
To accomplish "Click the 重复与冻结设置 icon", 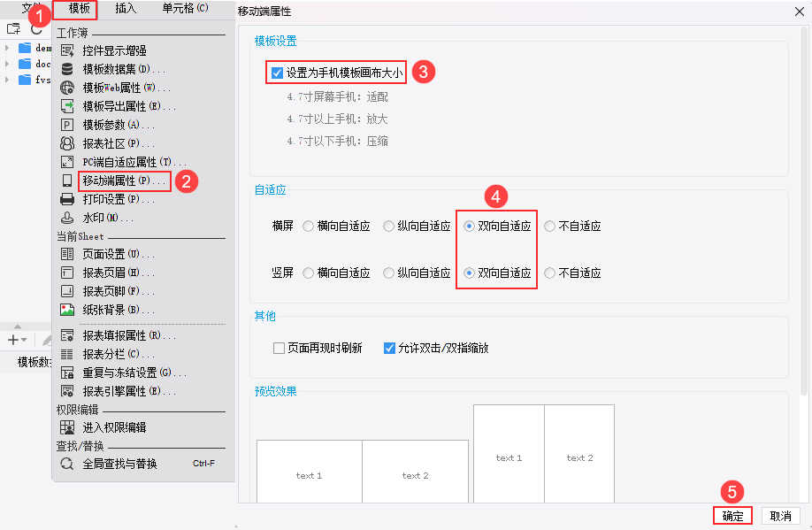I will [67, 373].
